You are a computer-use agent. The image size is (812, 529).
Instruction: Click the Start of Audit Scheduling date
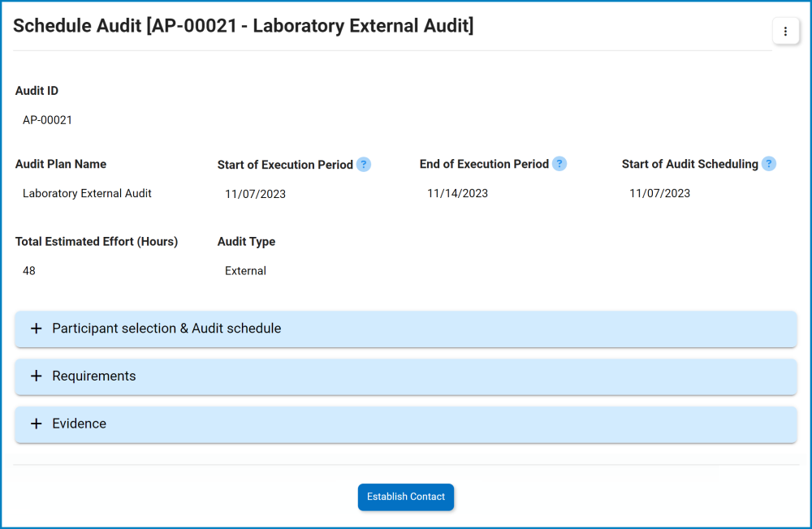[x=659, y=193]
